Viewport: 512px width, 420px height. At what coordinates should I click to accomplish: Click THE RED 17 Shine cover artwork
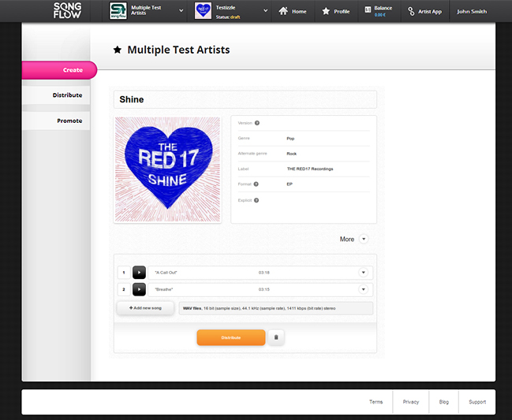tap(167, 169)
